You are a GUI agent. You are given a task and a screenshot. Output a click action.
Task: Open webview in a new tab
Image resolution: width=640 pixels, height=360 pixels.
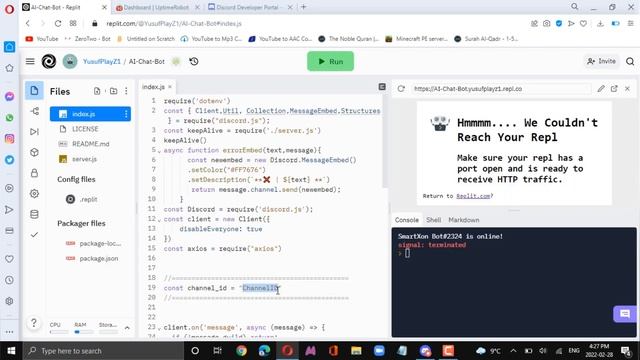(x=614, y=89)
